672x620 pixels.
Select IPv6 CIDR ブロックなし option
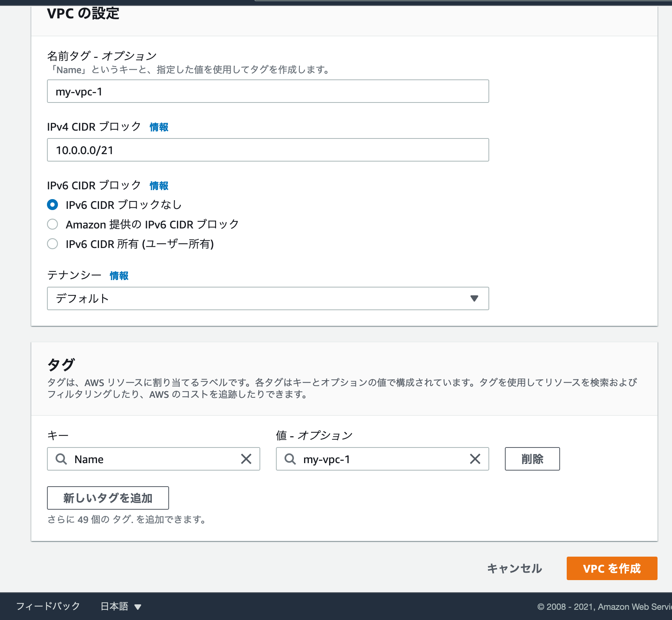click(52, 204)
